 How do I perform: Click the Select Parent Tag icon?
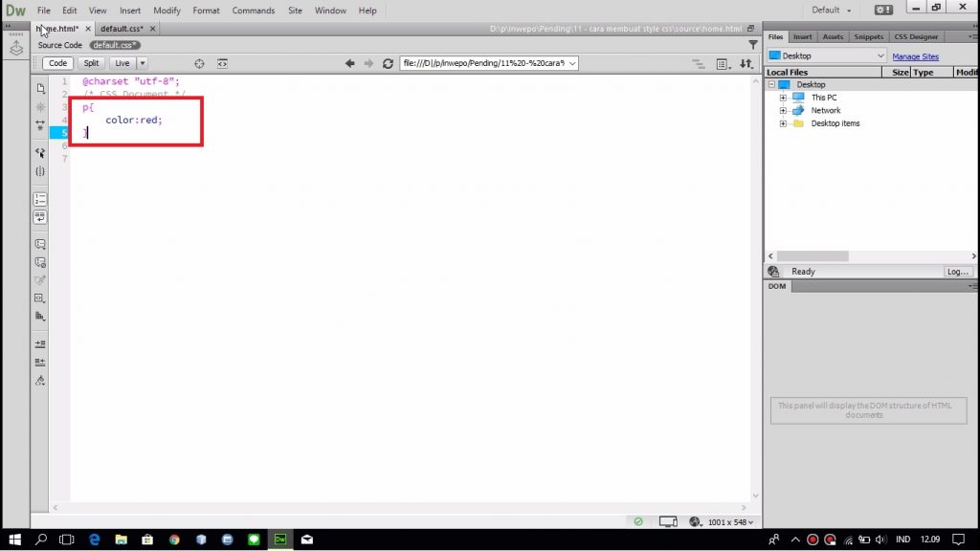[40, 152]
